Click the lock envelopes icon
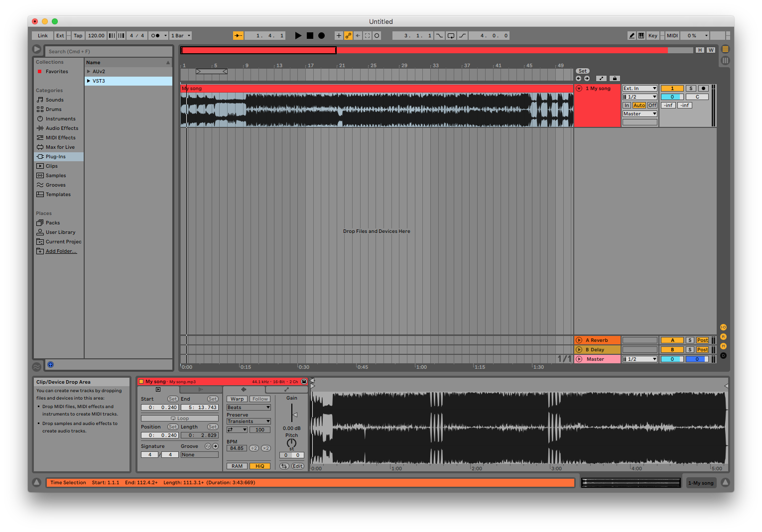Screen dimensions: 762x532 click(615, 79)
